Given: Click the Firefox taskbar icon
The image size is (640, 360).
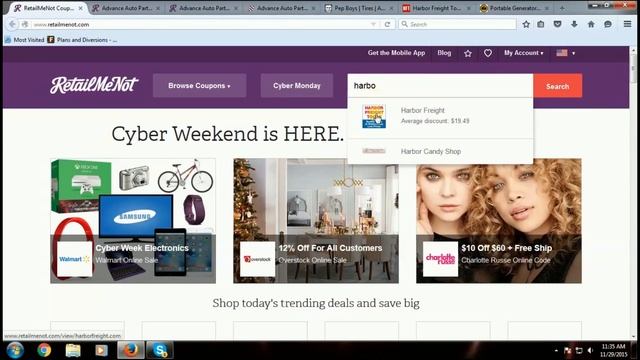Looking at the screenshot, I should [131, 350].
